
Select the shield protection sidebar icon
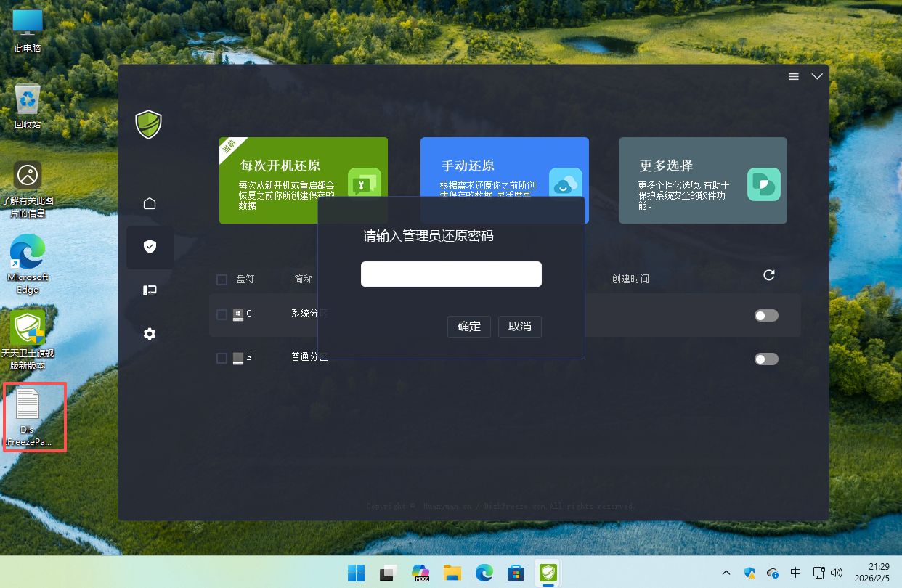[150, 247]
